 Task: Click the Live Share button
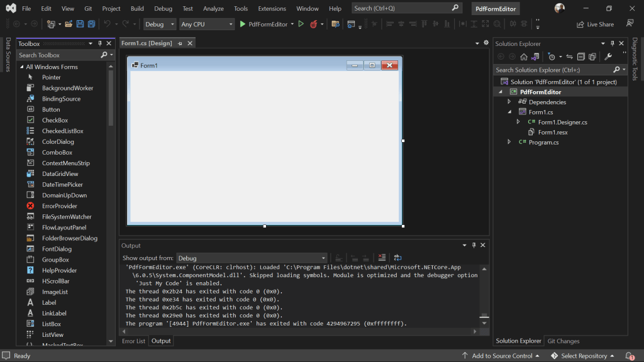(x=595, y=25)
